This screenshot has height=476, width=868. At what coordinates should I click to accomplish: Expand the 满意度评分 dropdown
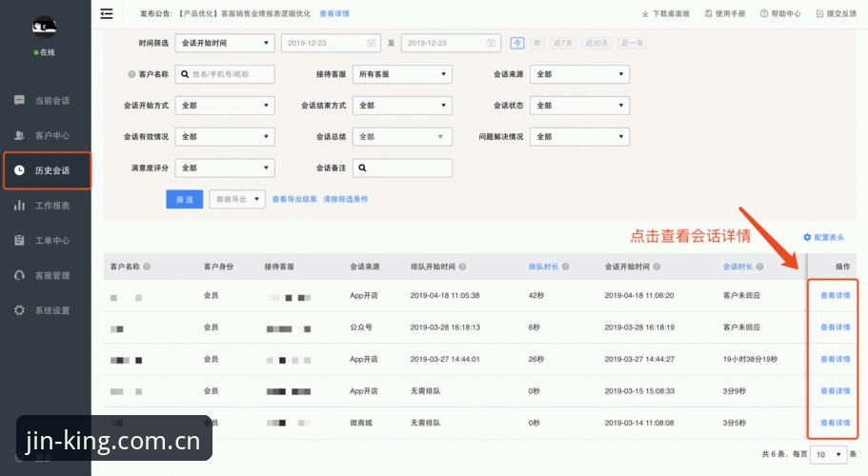(225, 169)
